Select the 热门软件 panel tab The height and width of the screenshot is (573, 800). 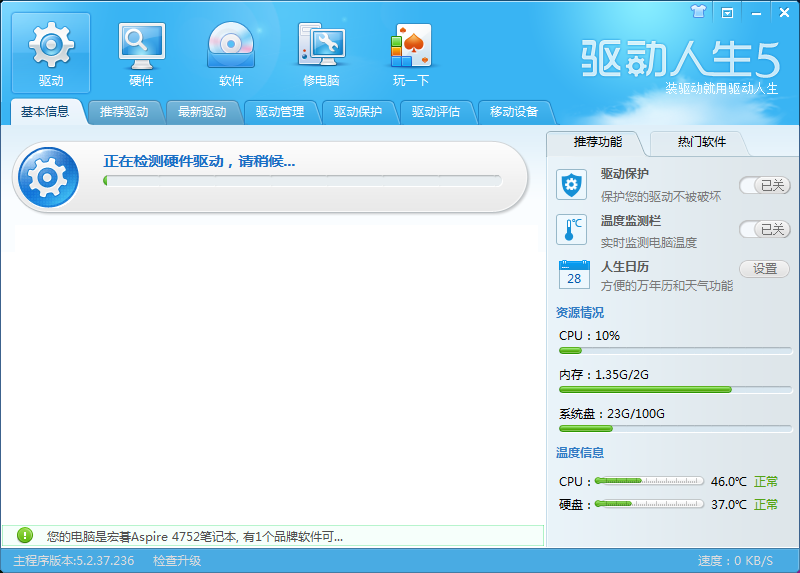tap(702, 142)
